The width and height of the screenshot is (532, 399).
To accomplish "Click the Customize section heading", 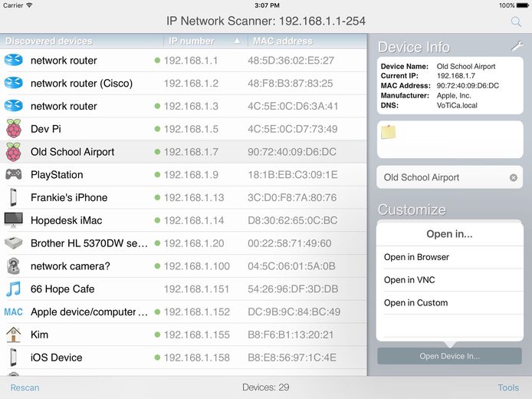I will (x=412, y=209).
